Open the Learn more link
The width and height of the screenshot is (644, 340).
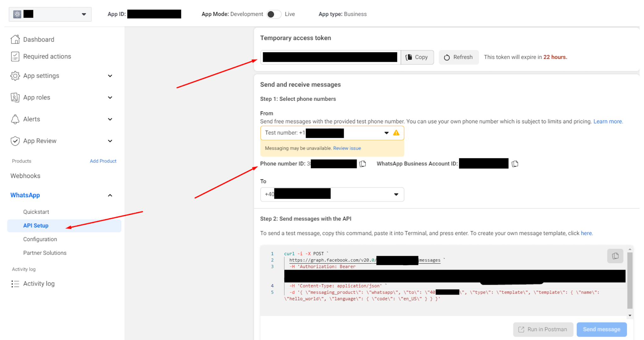click(x=608, y=121)
